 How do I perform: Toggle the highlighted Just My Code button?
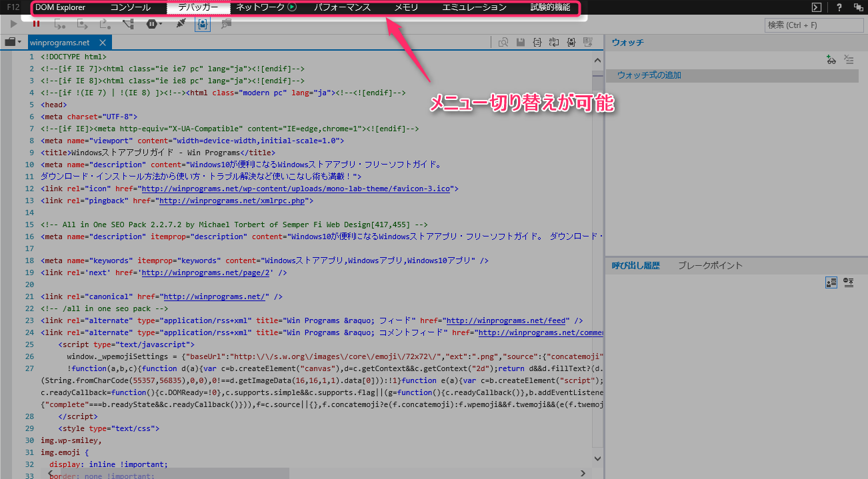point(203,24)
